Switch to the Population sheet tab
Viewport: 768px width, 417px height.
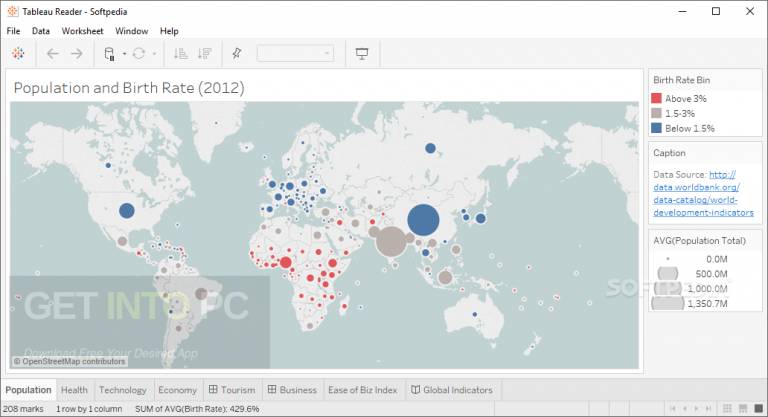28,390
